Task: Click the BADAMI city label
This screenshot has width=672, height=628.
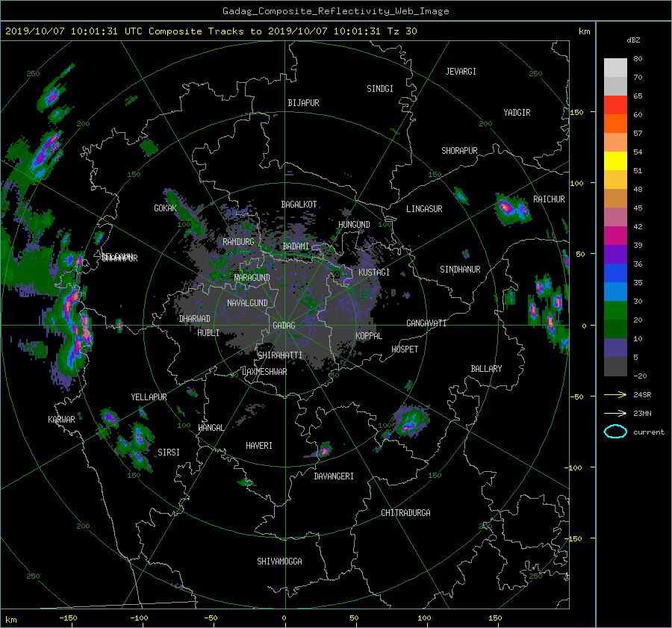Action: coord(296,246)
